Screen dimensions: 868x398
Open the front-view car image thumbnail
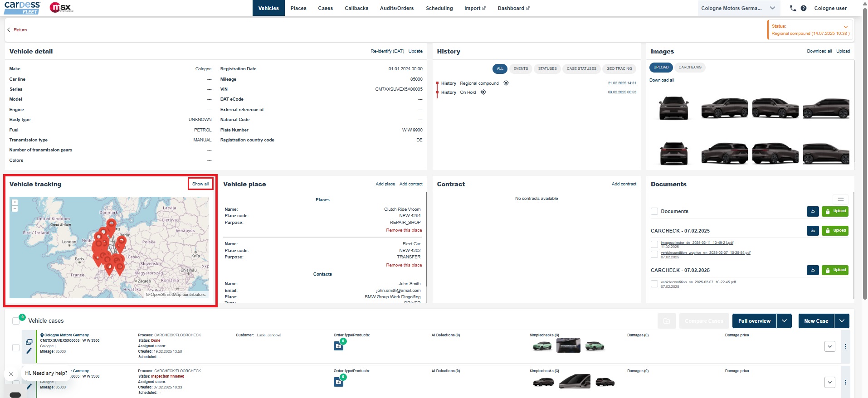tap(673, 108)
